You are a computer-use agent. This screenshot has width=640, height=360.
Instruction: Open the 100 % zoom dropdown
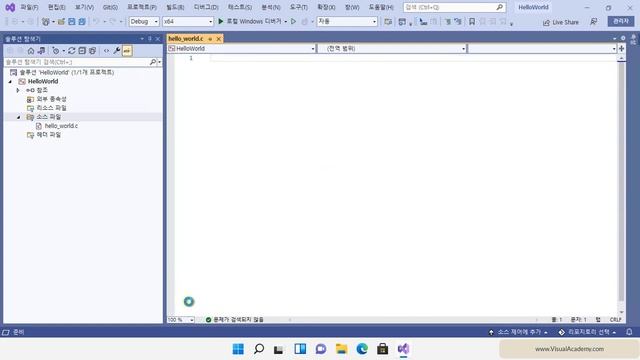click(180, 320)
